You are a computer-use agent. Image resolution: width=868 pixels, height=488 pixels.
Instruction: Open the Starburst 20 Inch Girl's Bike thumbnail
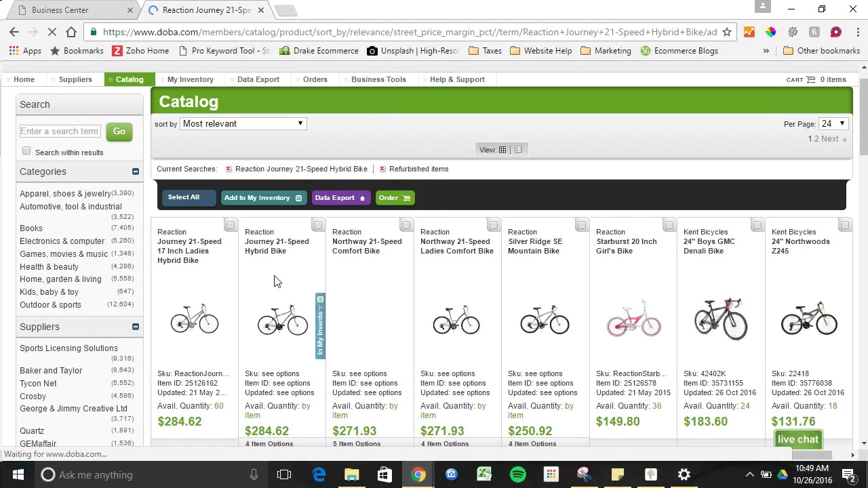[633, 319]
